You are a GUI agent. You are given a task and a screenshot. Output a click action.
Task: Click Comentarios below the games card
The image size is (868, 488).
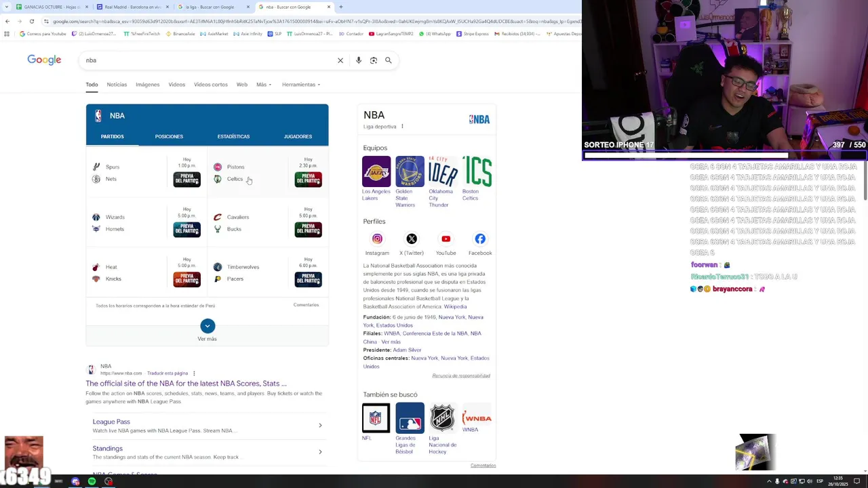coord(306,305)
